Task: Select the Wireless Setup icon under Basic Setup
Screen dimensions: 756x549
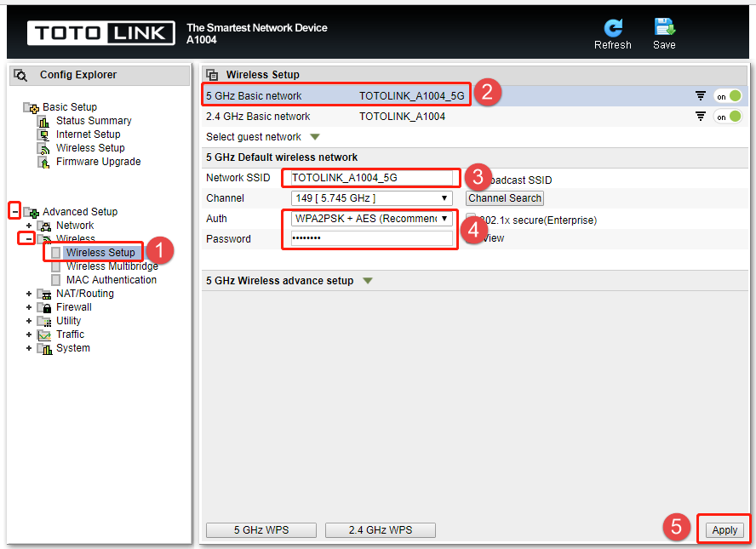Action: click(44, 148)
